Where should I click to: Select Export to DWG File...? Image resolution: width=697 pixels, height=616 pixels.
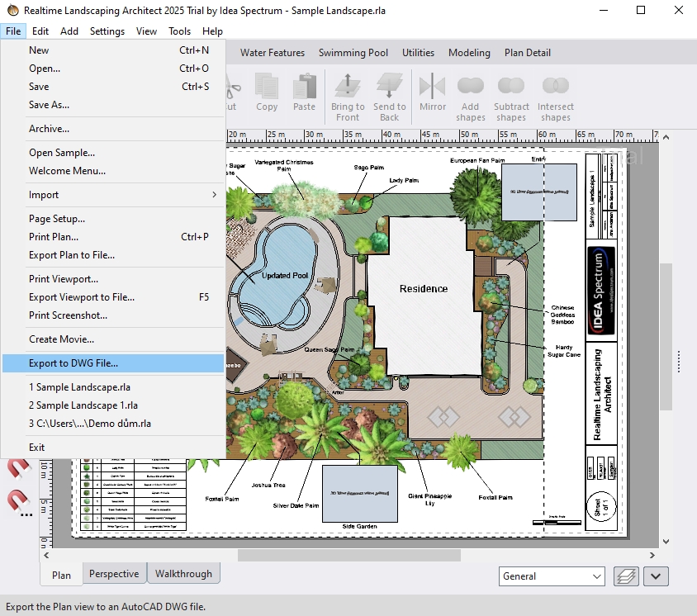point(113,363)
